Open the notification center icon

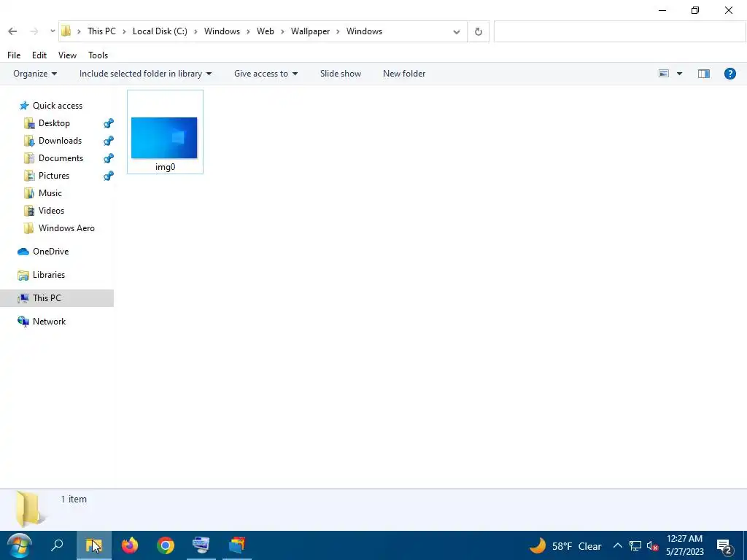[725, 546]
